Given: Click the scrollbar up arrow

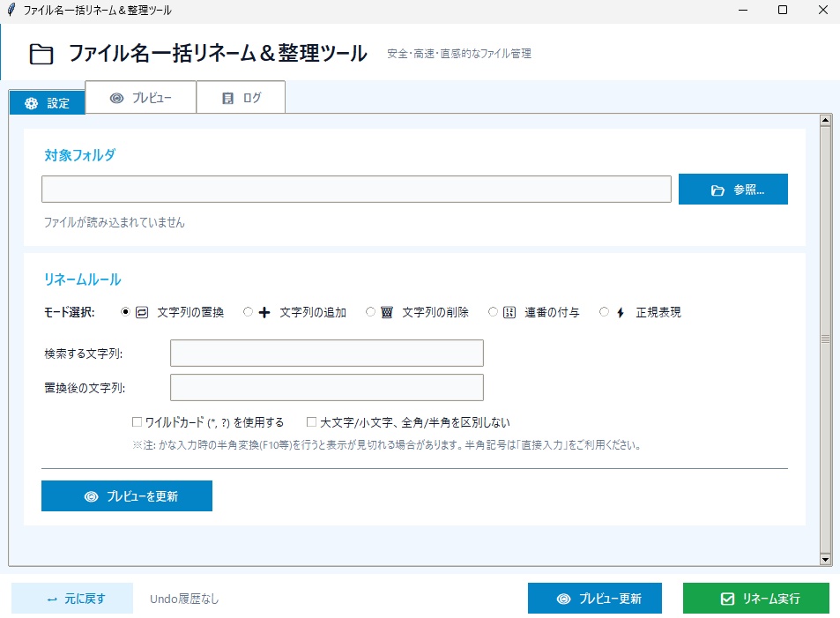Looking at the screenshot, I should 826,120.
